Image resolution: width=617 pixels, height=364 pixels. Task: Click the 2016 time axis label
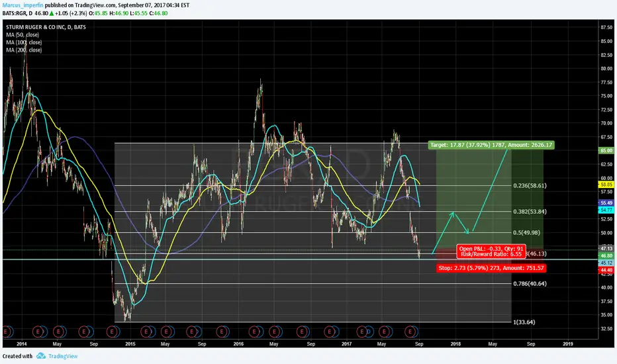pyautogui.click(x=238, y=344)
